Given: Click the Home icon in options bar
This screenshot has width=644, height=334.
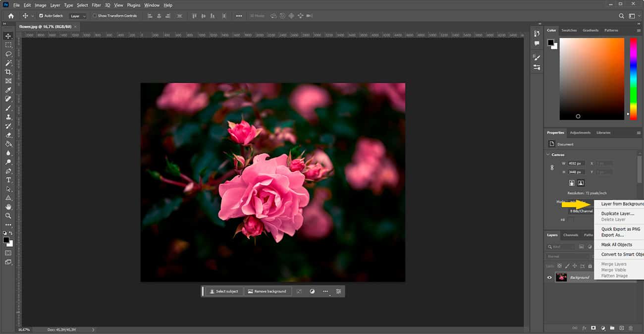Looking at the screenshot, I should [11, 16].
